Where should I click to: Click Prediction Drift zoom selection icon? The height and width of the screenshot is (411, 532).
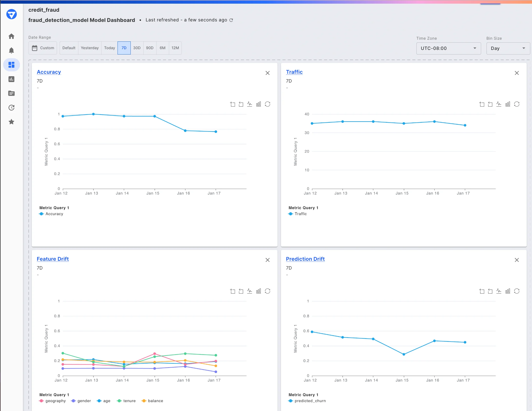point(482,291)
